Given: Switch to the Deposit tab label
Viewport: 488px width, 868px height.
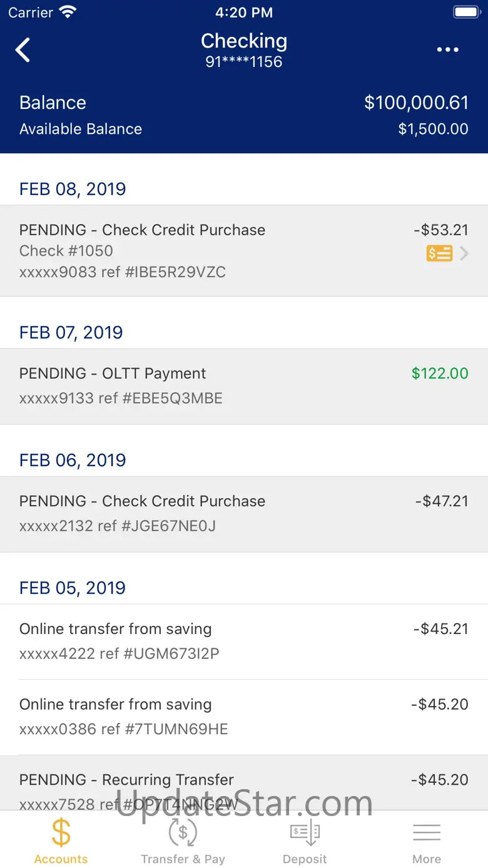Looking at the screenshot, I should [x=305, y=859].
